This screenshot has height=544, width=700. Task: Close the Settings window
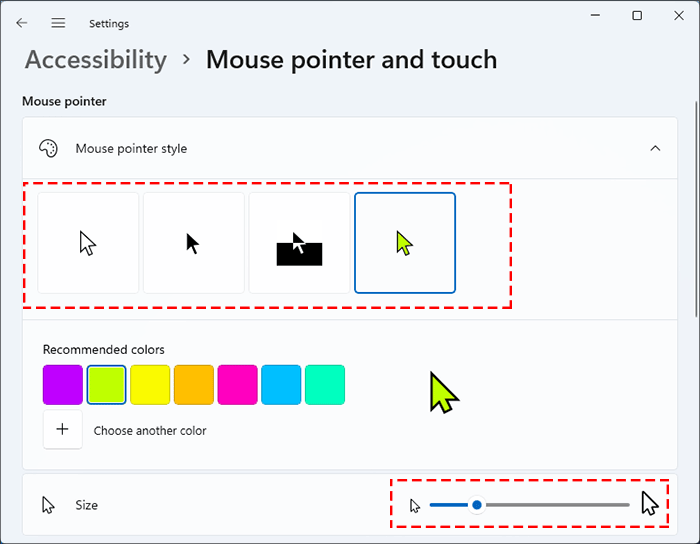(x=679, y=16)
